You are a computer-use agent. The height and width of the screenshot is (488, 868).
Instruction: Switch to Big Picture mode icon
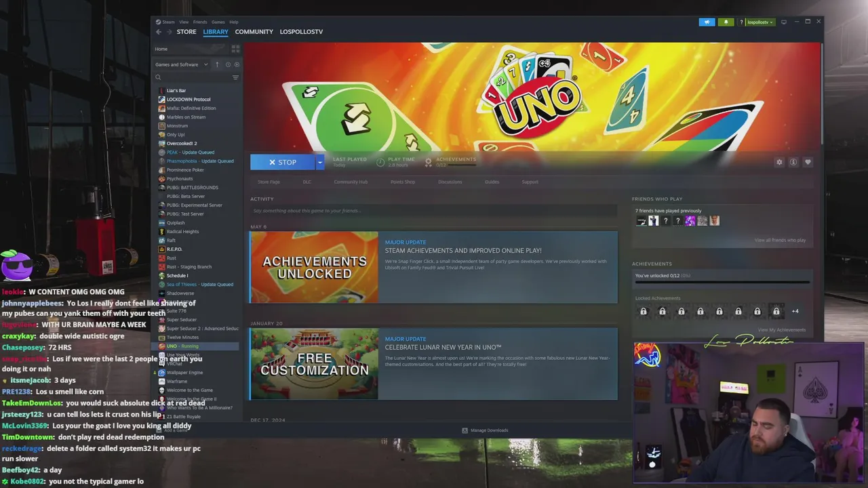784,22
